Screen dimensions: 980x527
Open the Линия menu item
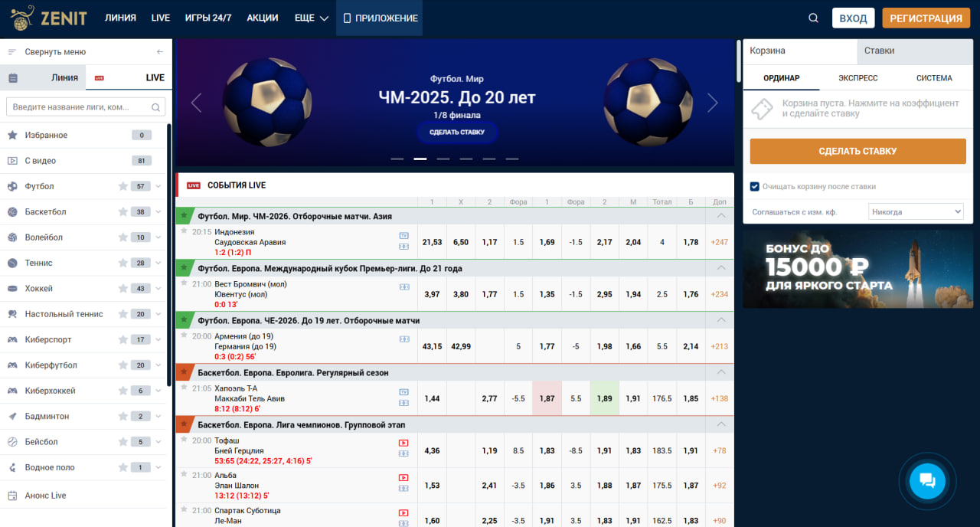pyautogui.click(x=120, y=18)
